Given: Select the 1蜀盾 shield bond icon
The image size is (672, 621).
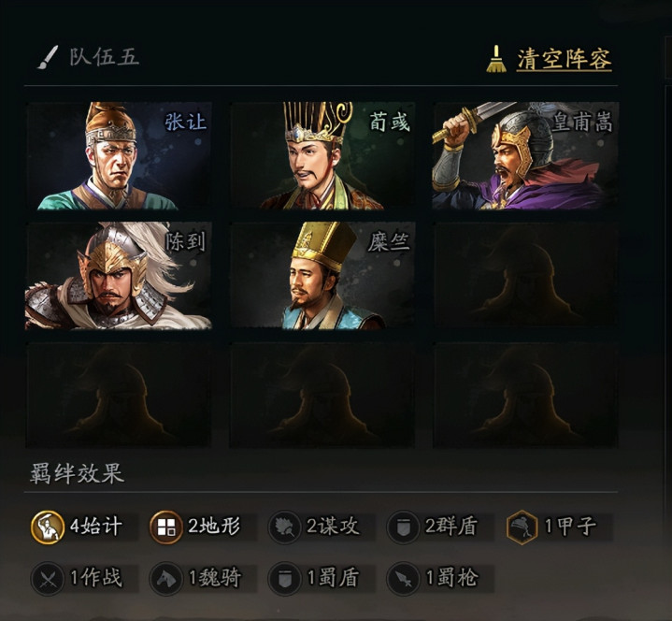Looking at the screenshot, I should click(x=284, y=579).
